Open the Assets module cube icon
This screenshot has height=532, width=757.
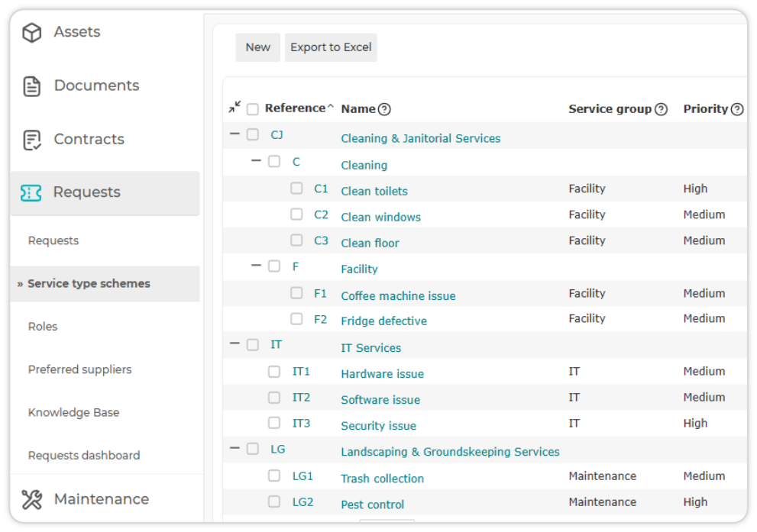tap(32, 32)
